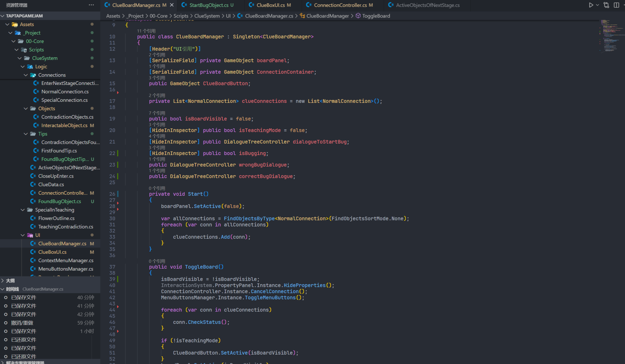Collapse the 时间线 timeline section
The width and height of the screenshot is (625, 364).
pos(12,289)
